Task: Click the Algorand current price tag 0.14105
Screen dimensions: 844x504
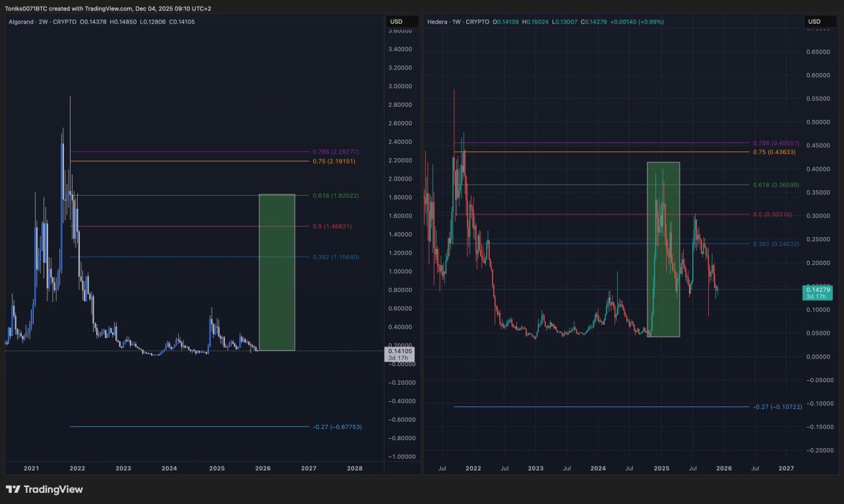Action: (x=400, y=351)
